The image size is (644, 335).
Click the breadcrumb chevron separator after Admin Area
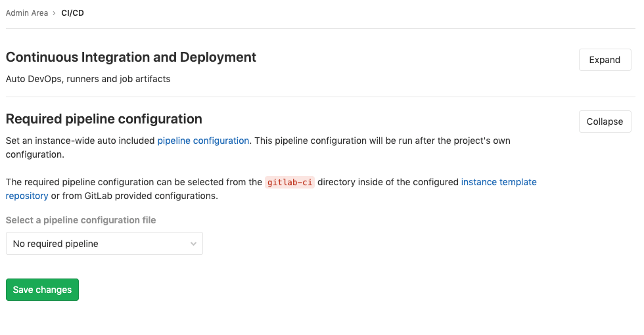coord(54,12)
